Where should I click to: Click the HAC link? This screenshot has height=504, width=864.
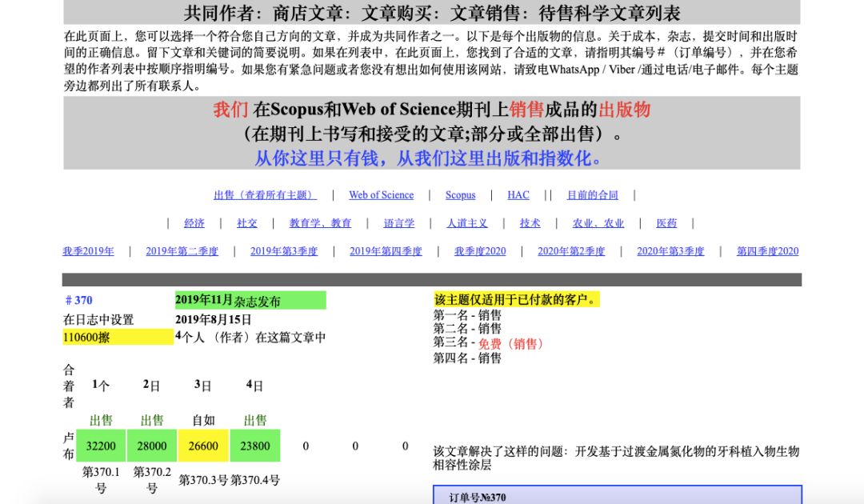[518, 194]
